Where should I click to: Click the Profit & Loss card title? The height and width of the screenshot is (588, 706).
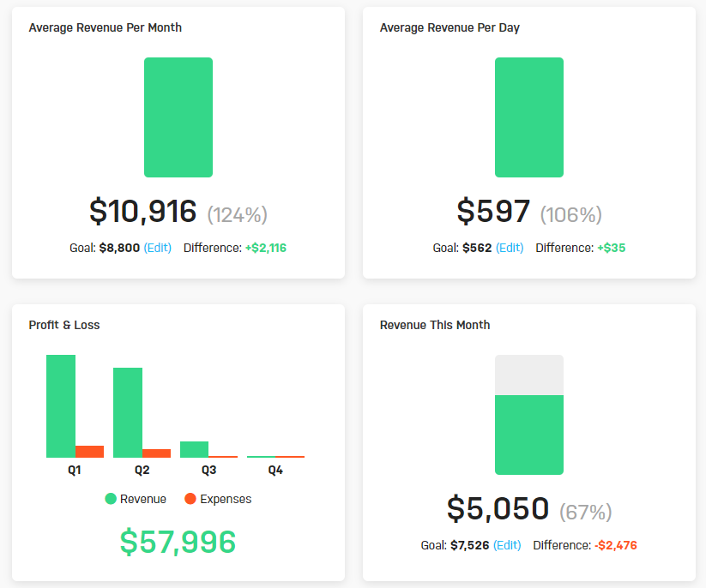64,325
